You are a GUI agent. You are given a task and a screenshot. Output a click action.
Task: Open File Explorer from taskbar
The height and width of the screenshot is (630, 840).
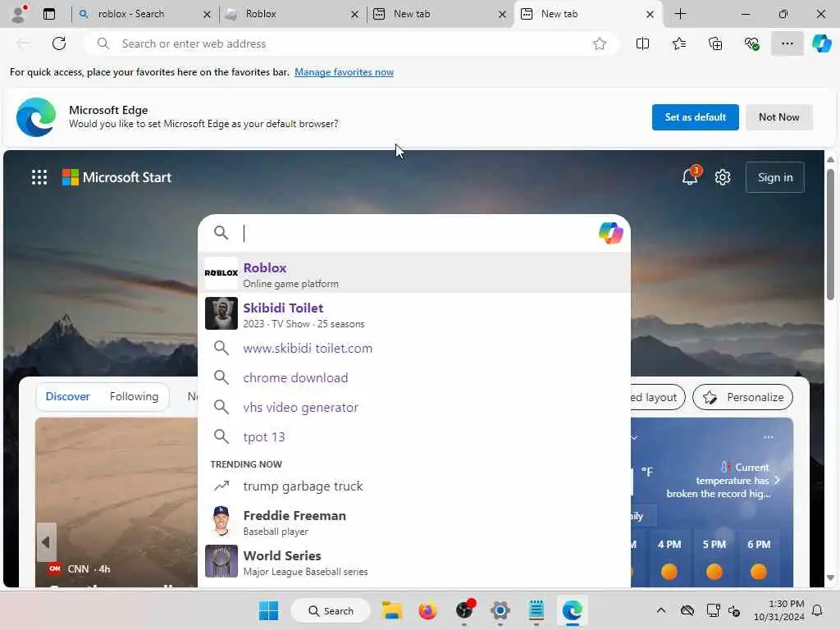391,610
